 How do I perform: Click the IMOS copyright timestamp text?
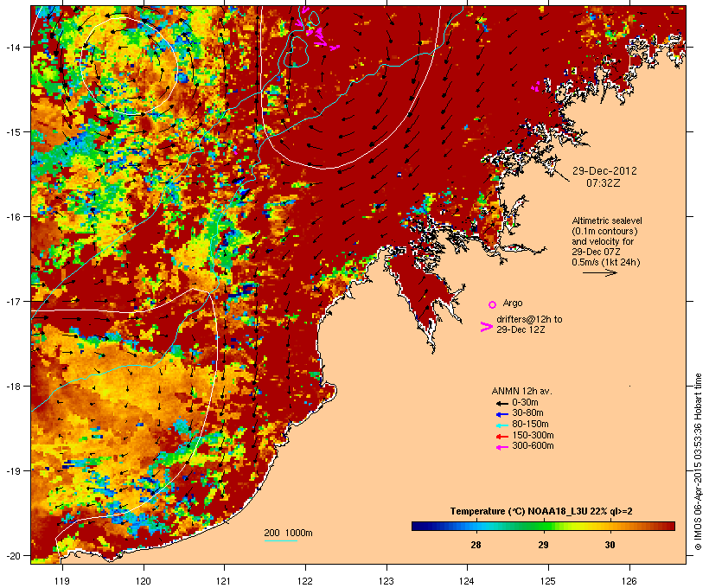pyautogui.click(x=698, y=463)
